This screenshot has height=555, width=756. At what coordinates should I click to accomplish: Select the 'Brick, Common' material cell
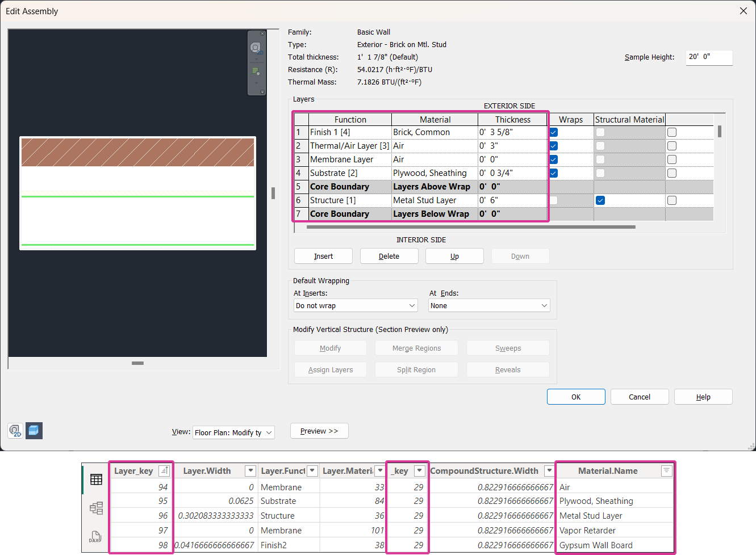[x=435, y=132]
